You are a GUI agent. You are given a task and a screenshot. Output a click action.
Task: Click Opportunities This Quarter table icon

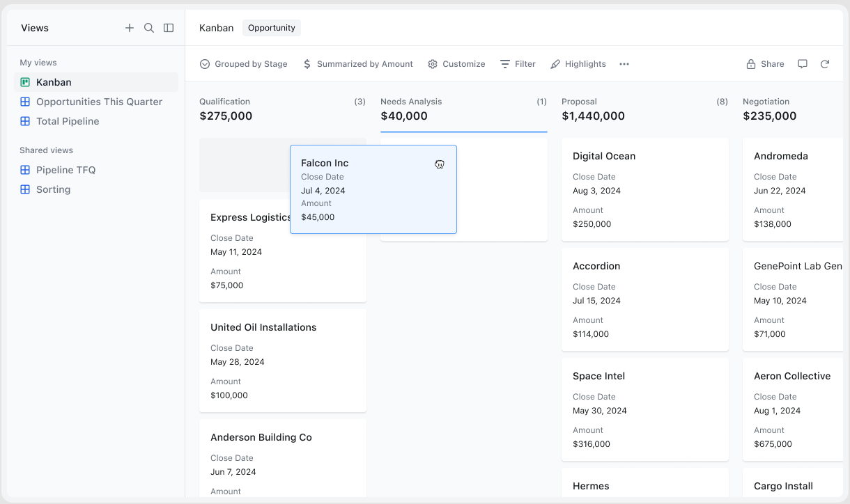[25, 102]
